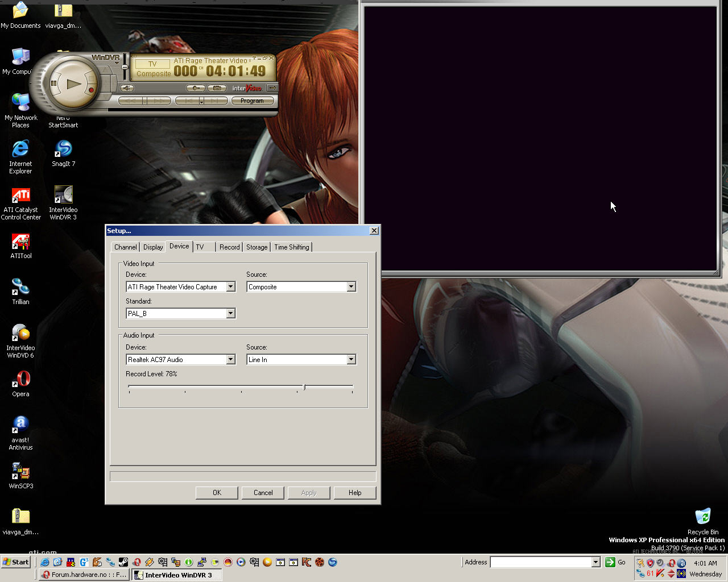Open the Opera desktop icon

(20, 384)
